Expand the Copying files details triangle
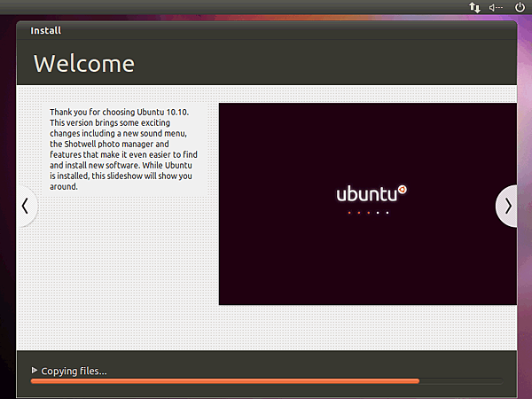The width and height of the screenshot is (532, 399). click(x=35, y=370)
